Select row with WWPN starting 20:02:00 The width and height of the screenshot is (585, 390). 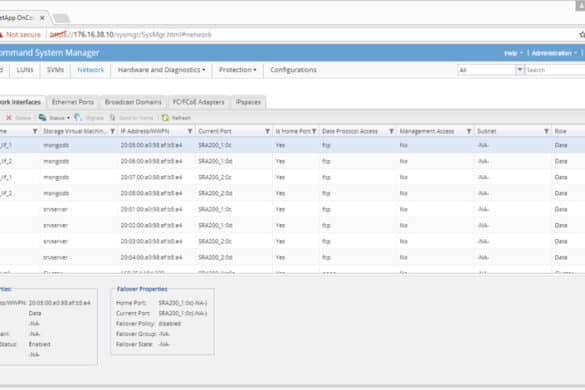[x=292, y=225]
